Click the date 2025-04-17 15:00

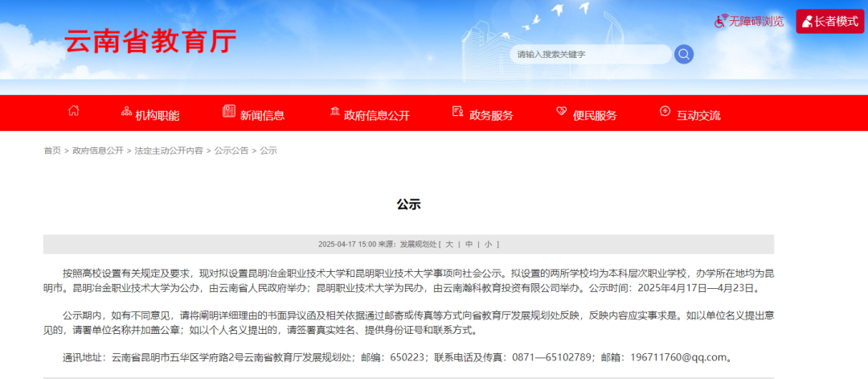pyautogui.click(x=347, y=245)
